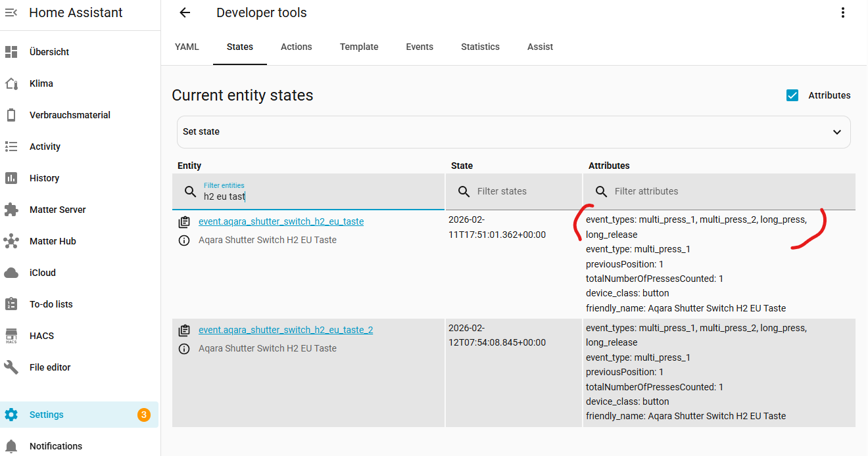Copy entity ID of taste_2 entity
Screen dimensions: 868x456
pos(184,331)
